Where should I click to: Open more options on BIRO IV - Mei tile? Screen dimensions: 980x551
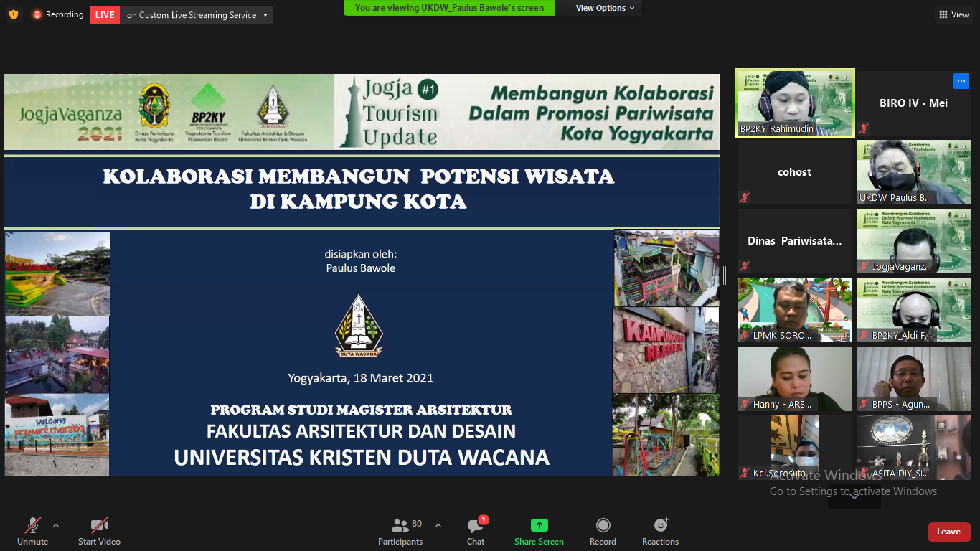pos(961,80)
